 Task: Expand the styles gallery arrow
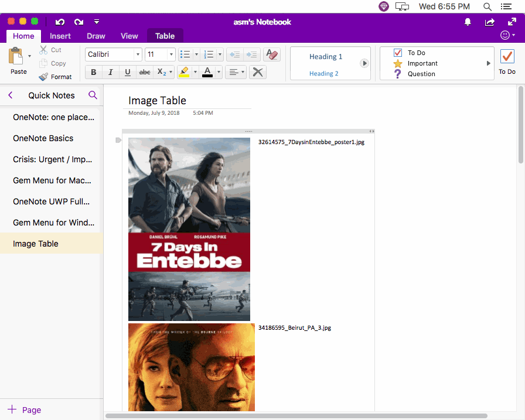[x=364, y=63]
